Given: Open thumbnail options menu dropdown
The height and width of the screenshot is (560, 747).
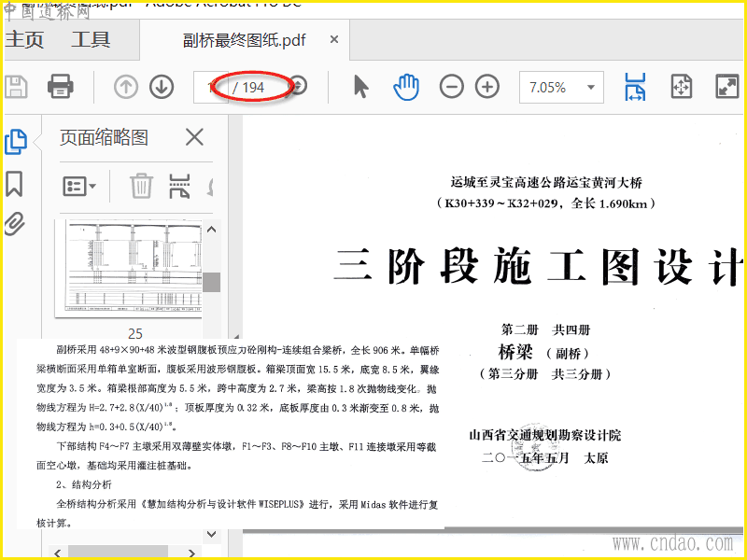Looking at the screenshot, I should pos(79,186).
